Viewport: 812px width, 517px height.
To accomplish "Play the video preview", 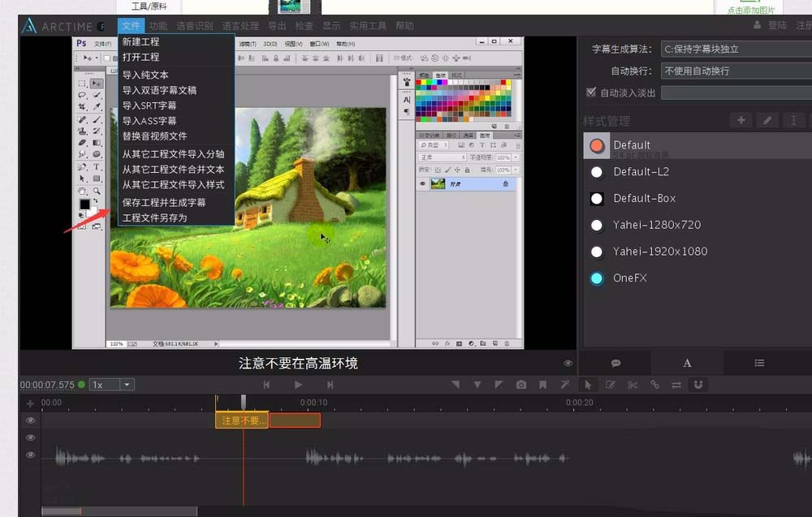I will coord(298,385).
